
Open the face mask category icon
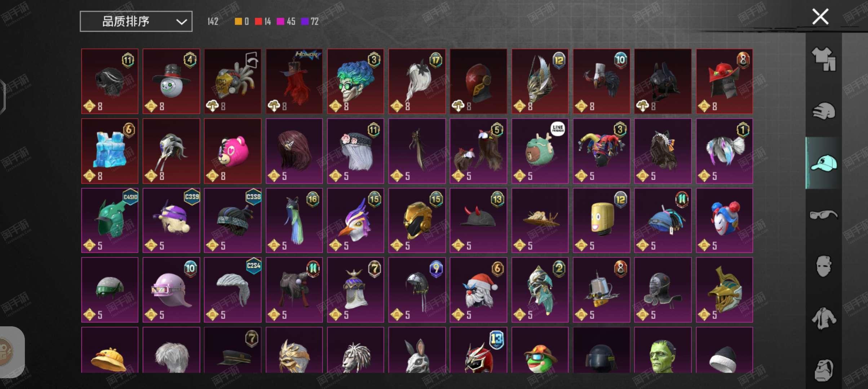point(824,266)
